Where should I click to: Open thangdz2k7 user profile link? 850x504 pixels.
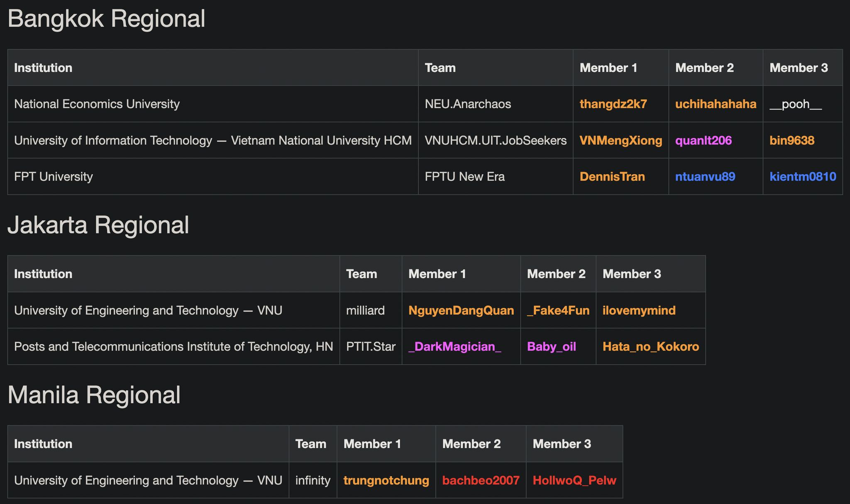(613, 104)
